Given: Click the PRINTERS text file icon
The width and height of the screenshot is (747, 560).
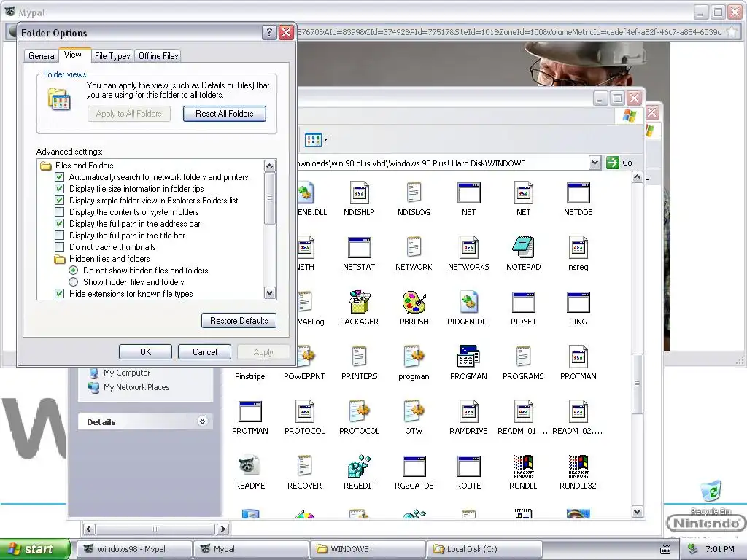Looking at the screenshot, I should point(359,357).
